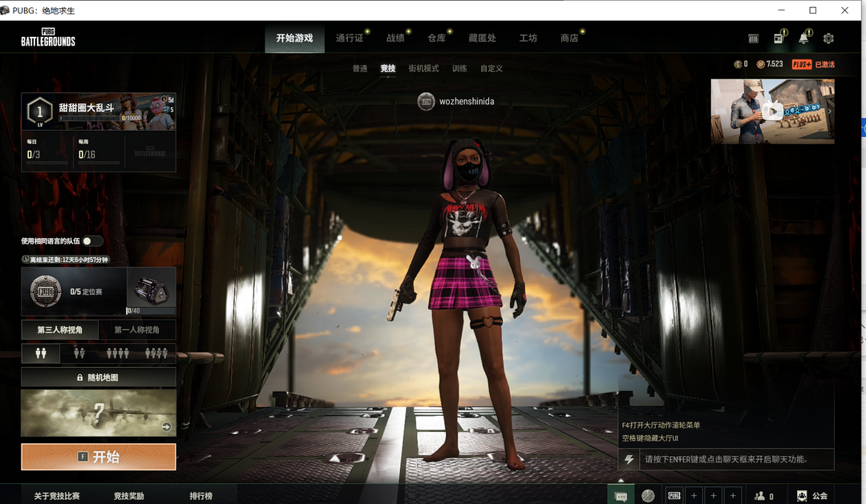This screenshot has height=504, width=866.
Task: Switch to the 街机模式 sub-tab
Action: pyautogui.click(x=423, y=69)
